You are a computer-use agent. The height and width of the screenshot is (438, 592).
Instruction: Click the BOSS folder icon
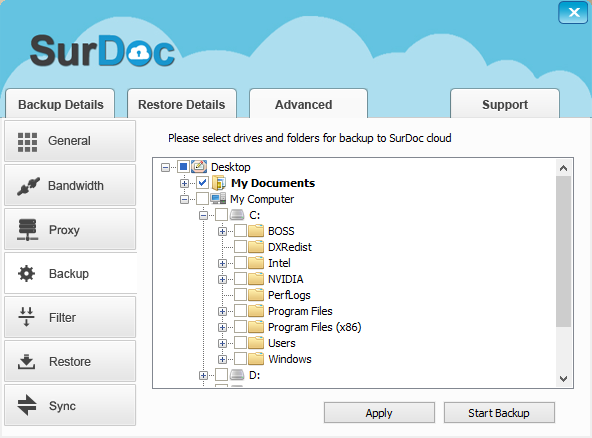(256, 231)
